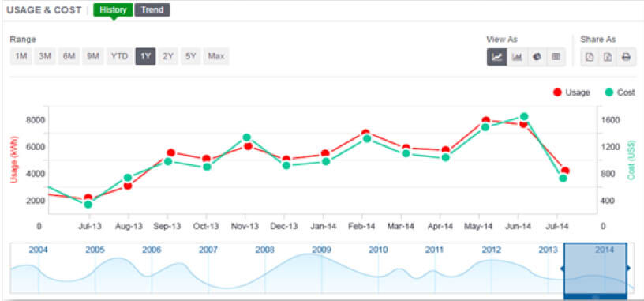Print the usage and cost chart
This screenshot has width=644, height=301.
coord(627,57)
